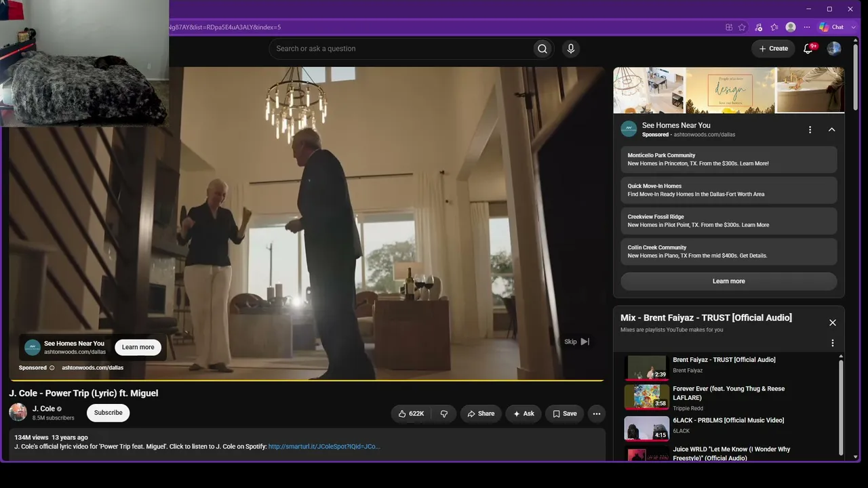The height and width of the screenshot is (488, 868).
Task: Click See Homes Near You sidebar ad title
Action: point(676,125)
